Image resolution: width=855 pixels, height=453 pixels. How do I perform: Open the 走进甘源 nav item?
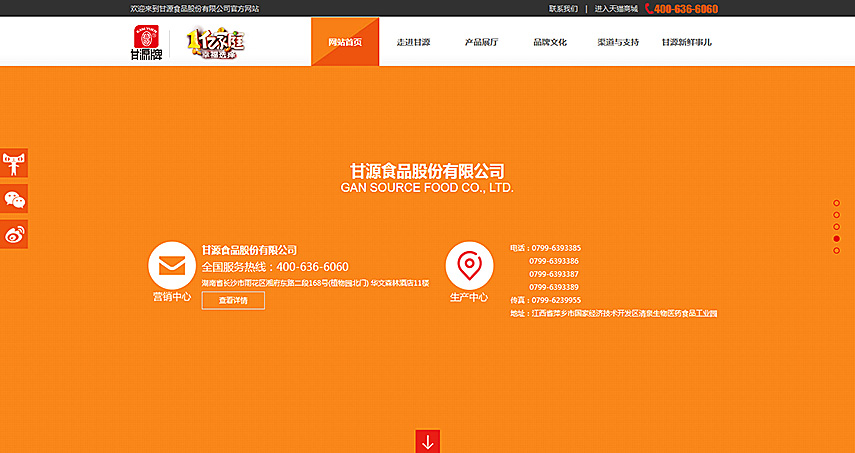[413, 42]
